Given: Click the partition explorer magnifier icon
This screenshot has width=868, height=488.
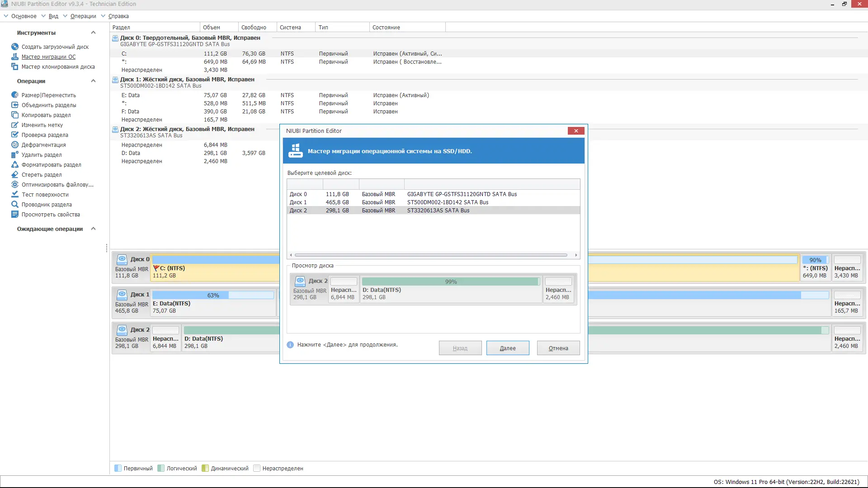Looking at the screenshot, I should [x=15, y=204].
